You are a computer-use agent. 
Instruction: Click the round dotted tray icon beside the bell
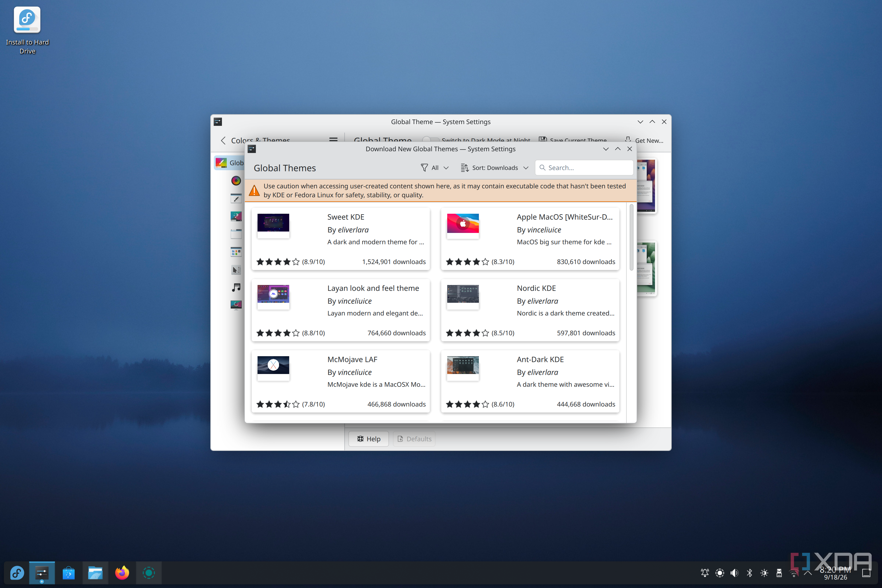tap(720, 573)
